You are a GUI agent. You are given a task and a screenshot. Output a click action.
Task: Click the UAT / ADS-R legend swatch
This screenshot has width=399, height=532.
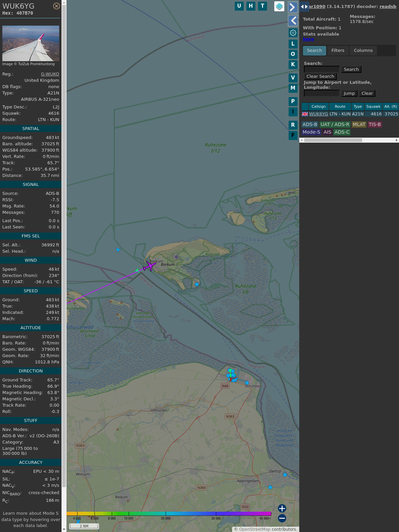coord(335,124)
